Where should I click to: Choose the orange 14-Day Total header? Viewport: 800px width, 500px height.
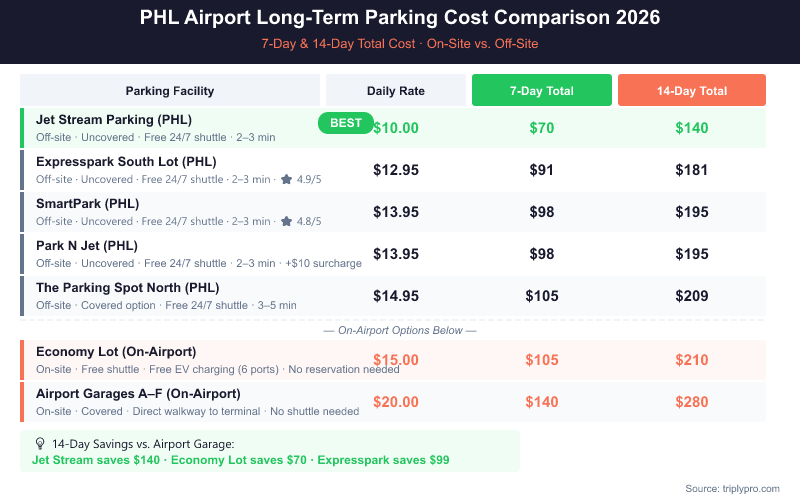tap(692, 91)
